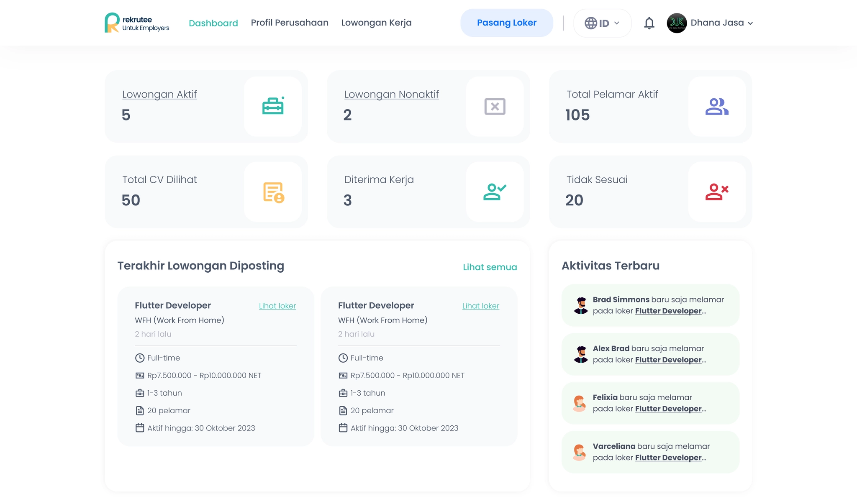Click the user X icon on Tidak Sesuai

[x=717, y=192]
